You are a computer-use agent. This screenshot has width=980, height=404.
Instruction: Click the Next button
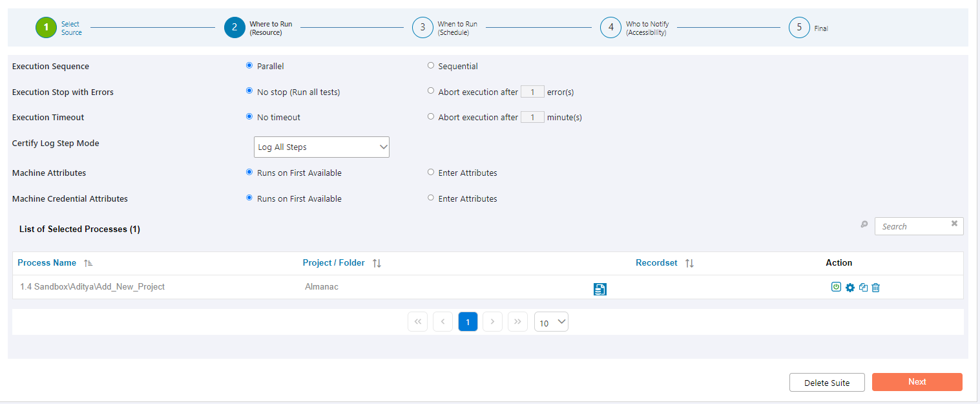tap(917, 382)
